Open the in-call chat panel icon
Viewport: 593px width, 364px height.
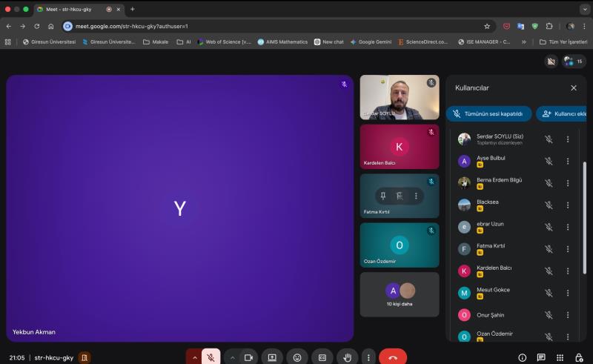541,357
